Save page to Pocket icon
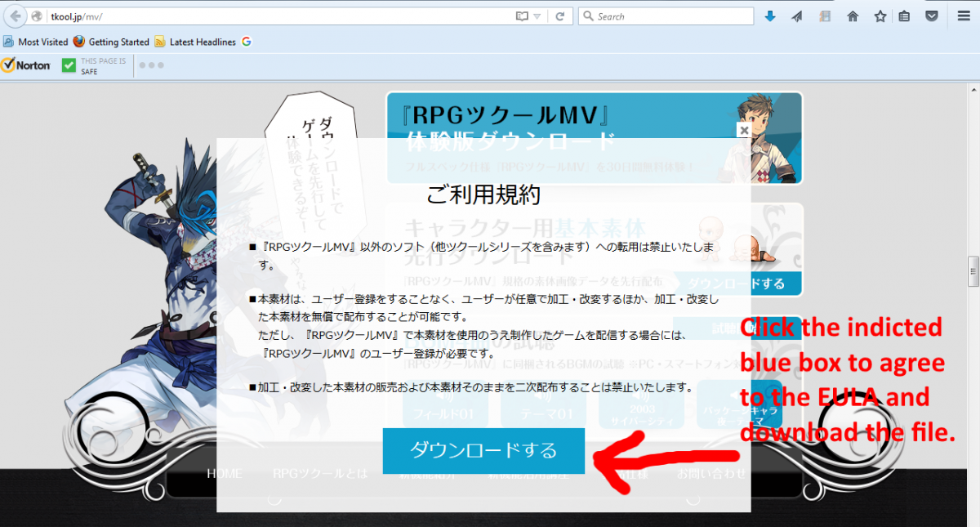This screenshot has height=527, width=980. click(x=931, y=16)
